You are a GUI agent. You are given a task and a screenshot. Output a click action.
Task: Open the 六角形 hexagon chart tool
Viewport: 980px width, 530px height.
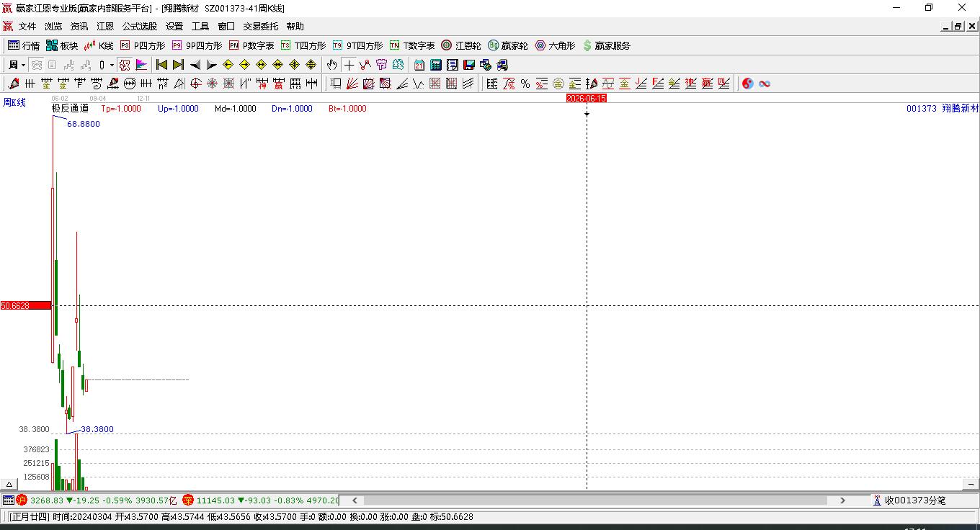tap(555, 45)
